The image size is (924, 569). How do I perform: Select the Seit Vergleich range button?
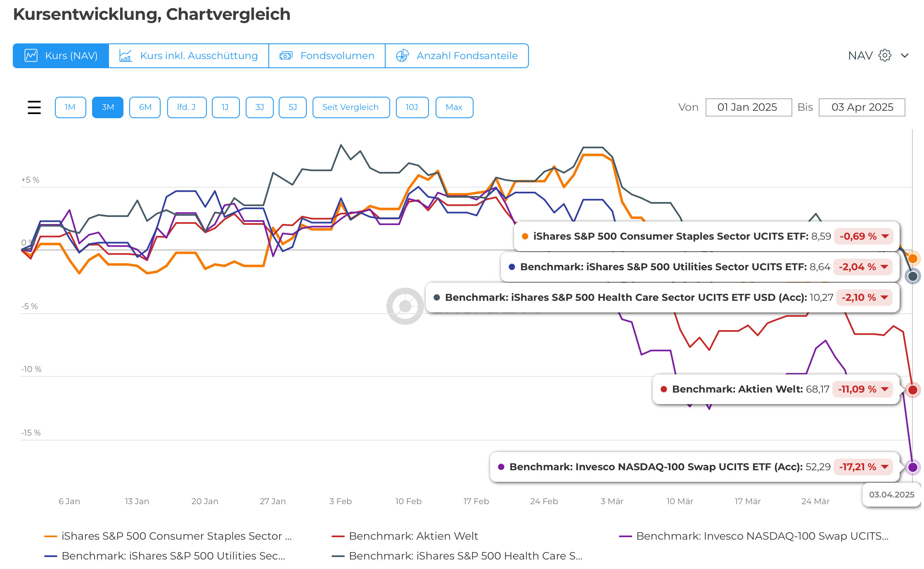[x=351, y=107]
